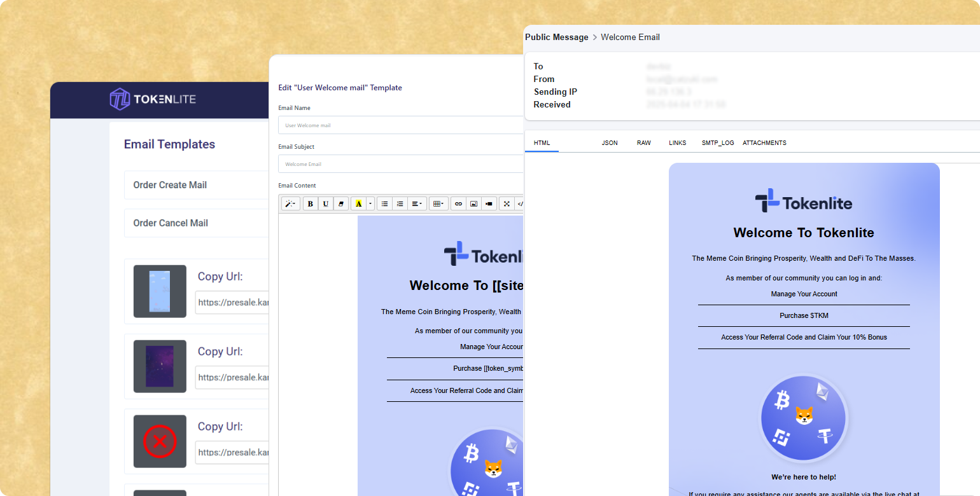Open the Order Create Mail template

tap(196, 185)
